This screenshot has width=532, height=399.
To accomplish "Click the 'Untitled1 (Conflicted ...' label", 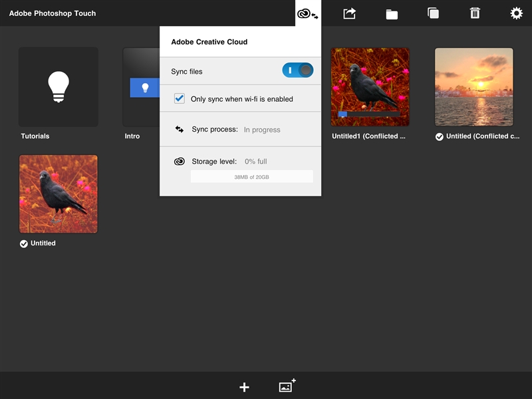I will click(x=368, y=136).
